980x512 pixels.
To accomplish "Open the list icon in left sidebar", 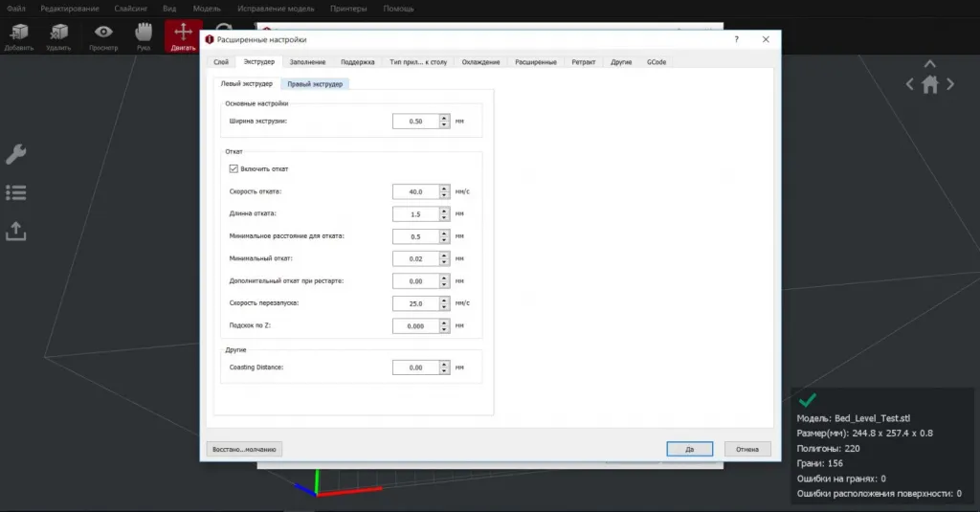I will [16, 192].
